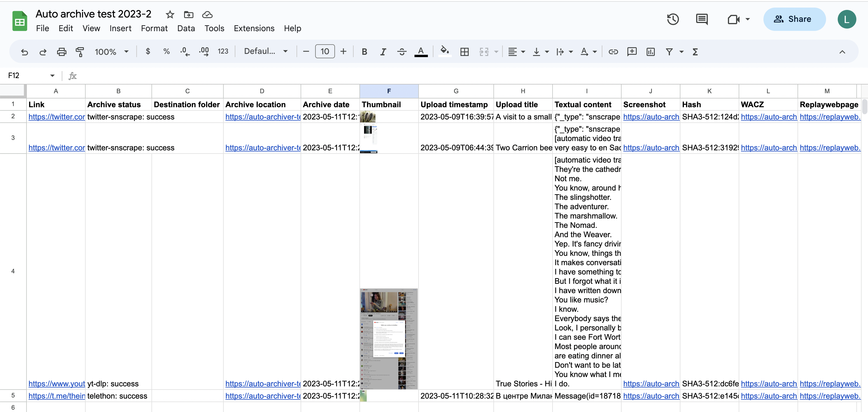Viewport: 868px width, 412px height.
Task: Click the print icon in toolbar
Action: pyautogui.click(x=61, y=51)
